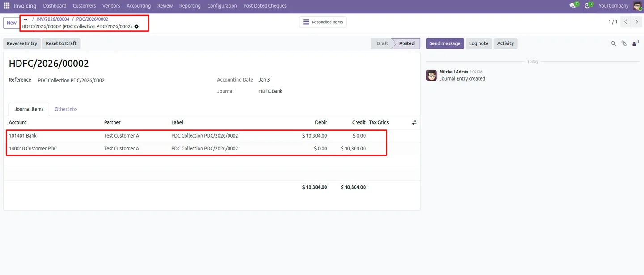
Task: Open the Post Dated Cheques menu
Action: pos(265,6)
